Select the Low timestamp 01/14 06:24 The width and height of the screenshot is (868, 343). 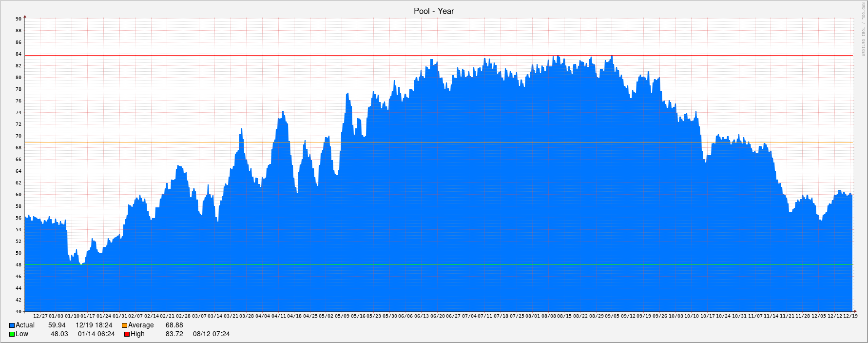point(96,334)
